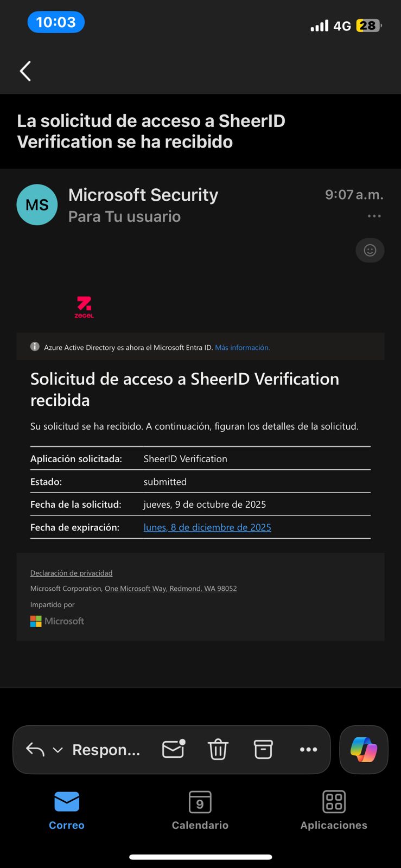Archive this email
Screen dimensions: 401x868
(x=263, y=749)
